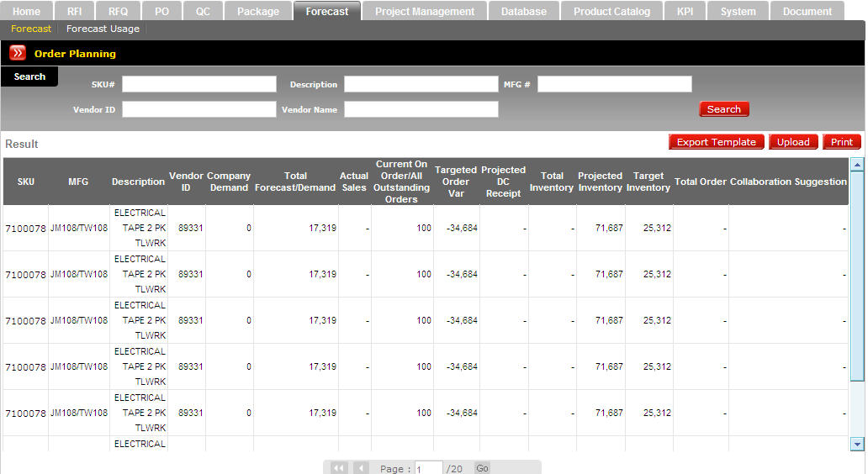Viewport: 868px width, 474px height.
Task: Click the scrollbar up arrow
Action: [857, 165]
